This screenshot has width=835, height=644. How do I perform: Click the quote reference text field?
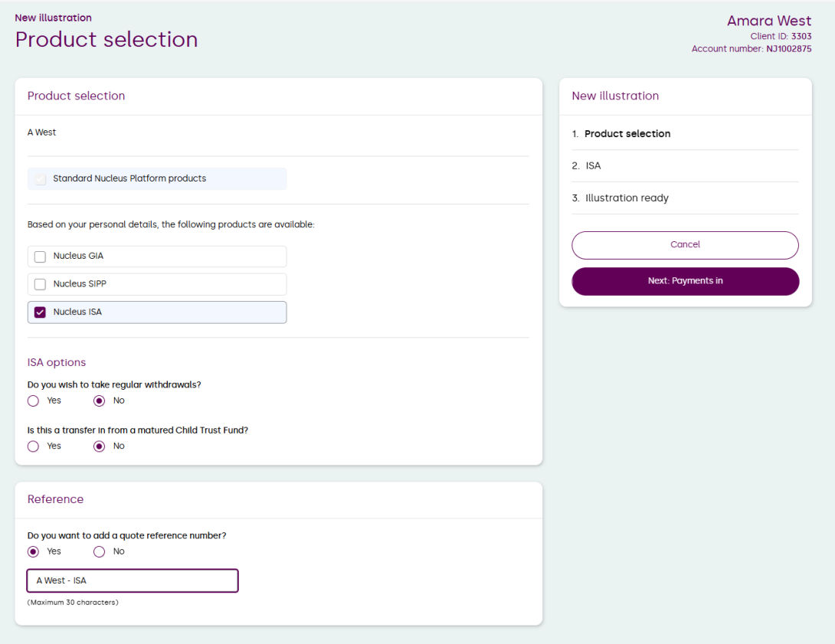coord(133,580)
